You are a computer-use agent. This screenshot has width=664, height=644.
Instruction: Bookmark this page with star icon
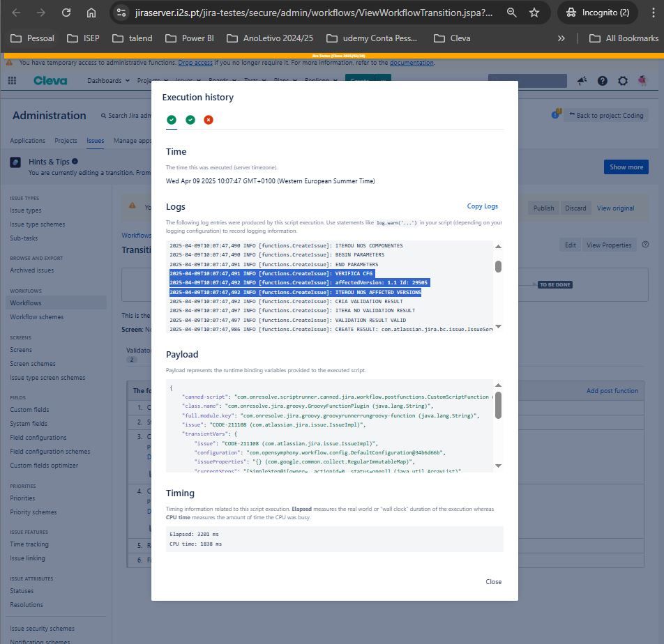(534, 13)
